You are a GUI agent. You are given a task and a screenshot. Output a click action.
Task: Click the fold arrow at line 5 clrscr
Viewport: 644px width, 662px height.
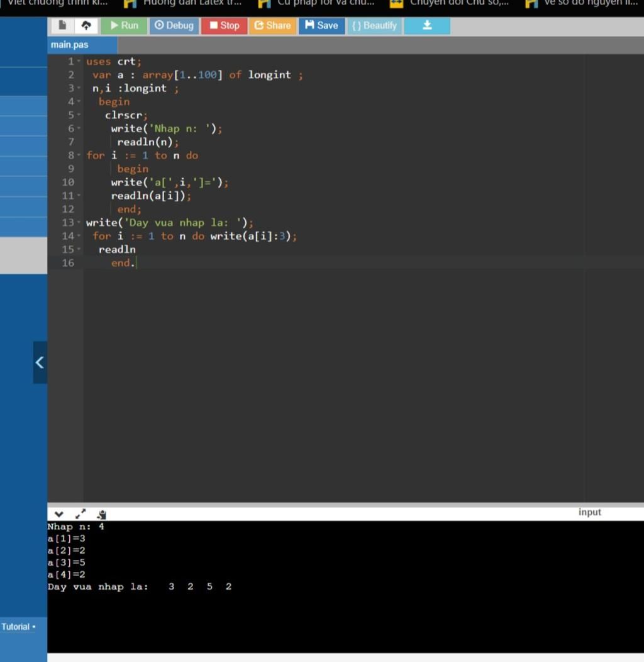(x=79, y=115)
